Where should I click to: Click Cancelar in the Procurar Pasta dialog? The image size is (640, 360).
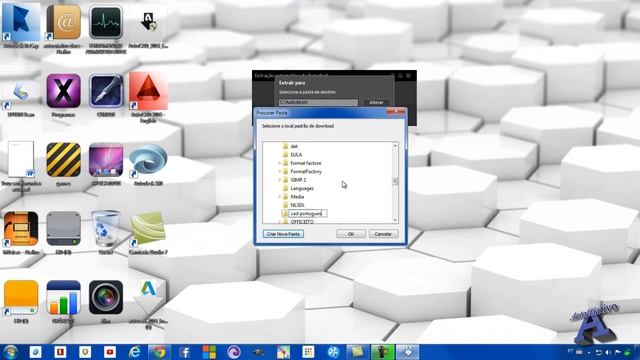pos(383,234)
